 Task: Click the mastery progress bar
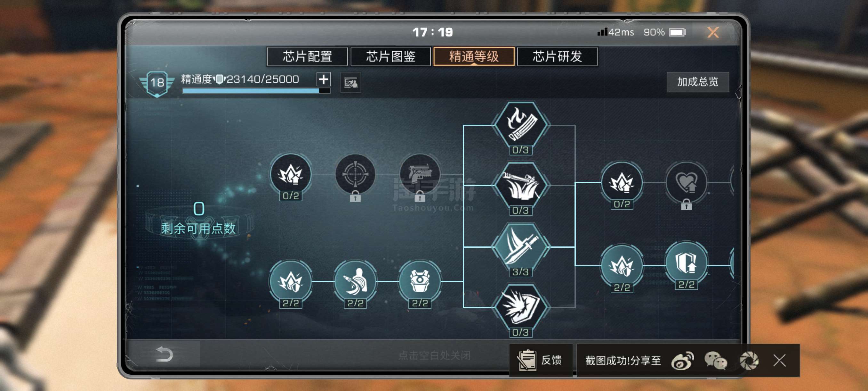coord(256,91)
